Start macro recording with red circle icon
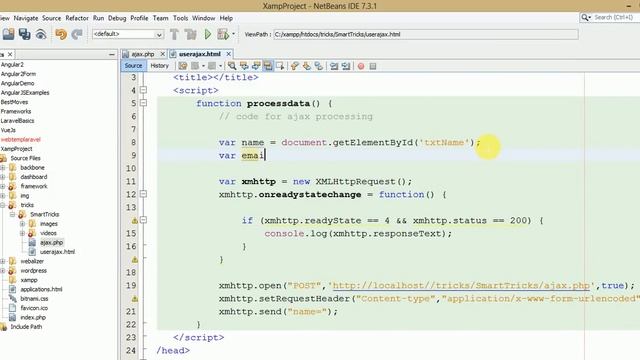Viewport: 640px width, 360px height. tap(361, 66)
